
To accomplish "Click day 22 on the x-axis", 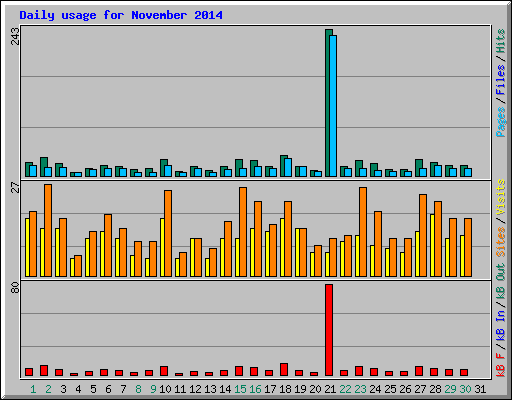I will pyautogui.click(x=345, y=389).
